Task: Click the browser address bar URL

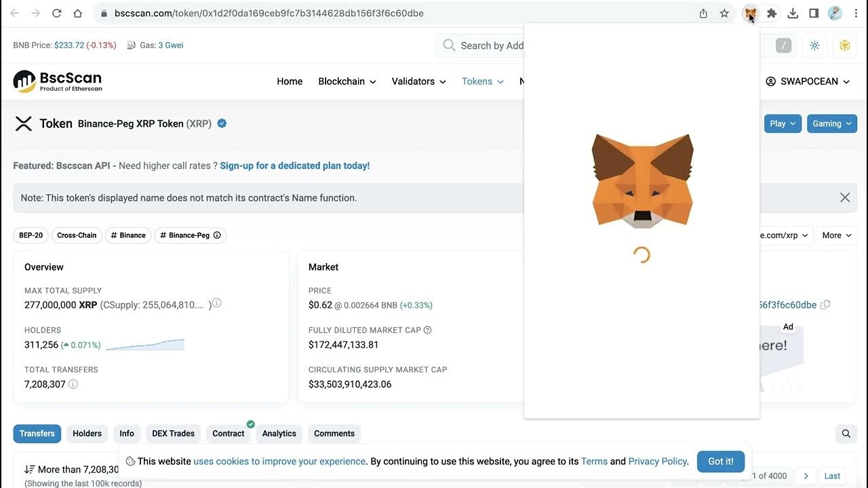Action: [x=269, y=13]
